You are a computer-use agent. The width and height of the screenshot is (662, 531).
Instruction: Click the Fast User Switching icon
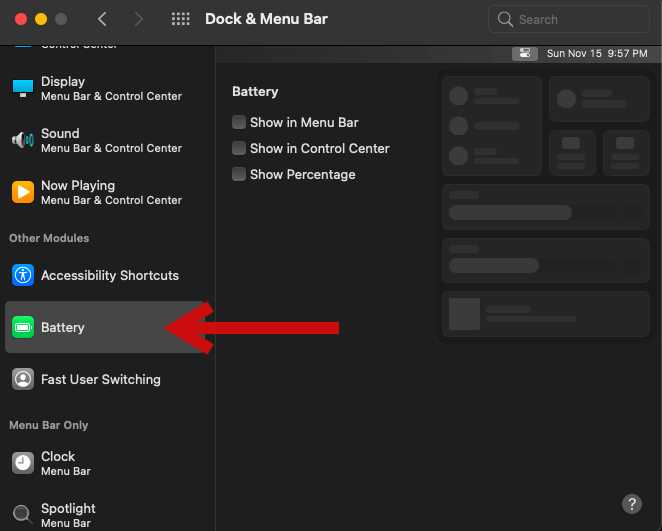[23, 379]
